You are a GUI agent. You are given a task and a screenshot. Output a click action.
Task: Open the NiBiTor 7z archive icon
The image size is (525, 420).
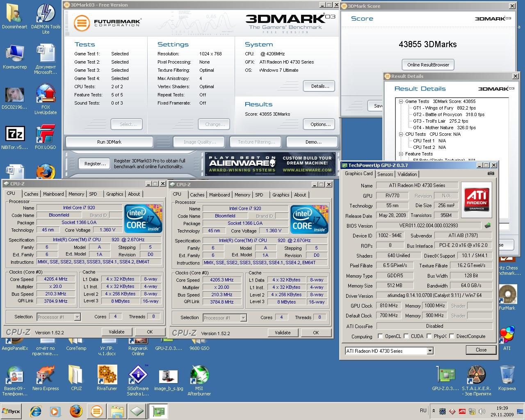point(15,138)
